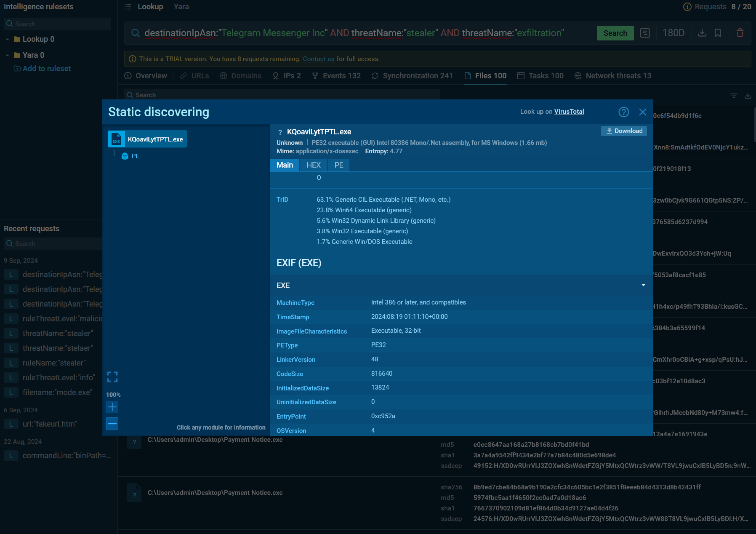Viewport: 756px width, 534px height.
Task: Open the VirusTotal lookup link
Action: pos(569,112)
